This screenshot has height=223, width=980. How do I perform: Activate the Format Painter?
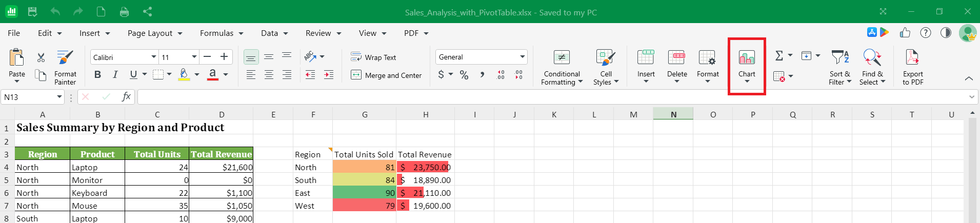(65, 68)
